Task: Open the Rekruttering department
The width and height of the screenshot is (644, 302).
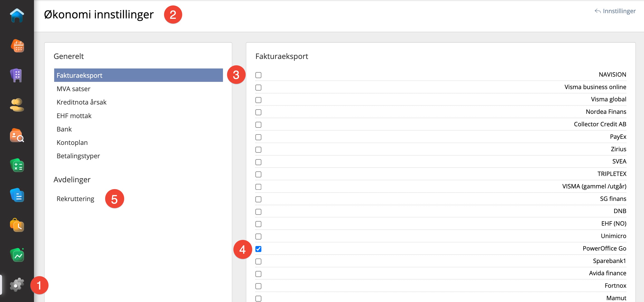Action: pos(75,199)
